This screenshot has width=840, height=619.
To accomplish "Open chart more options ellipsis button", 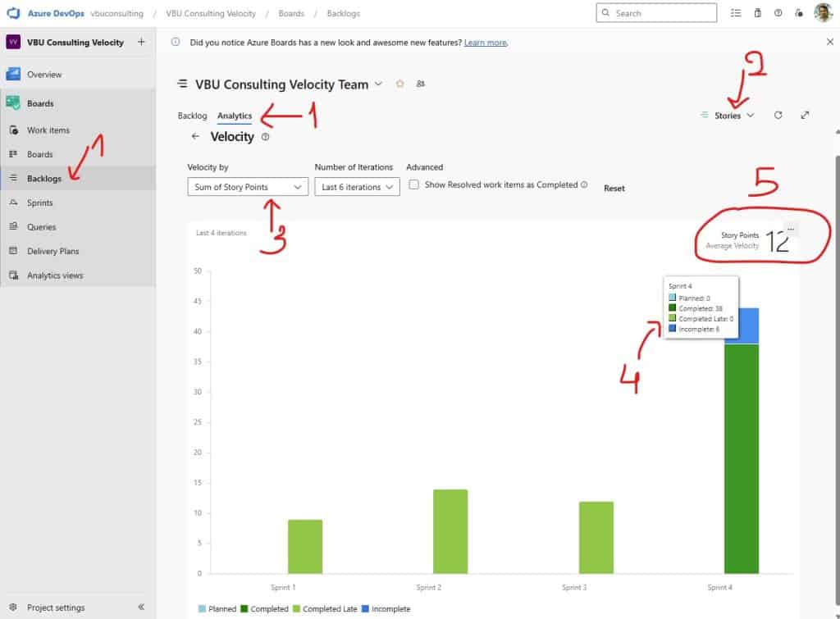I will (x=791, y=230).
